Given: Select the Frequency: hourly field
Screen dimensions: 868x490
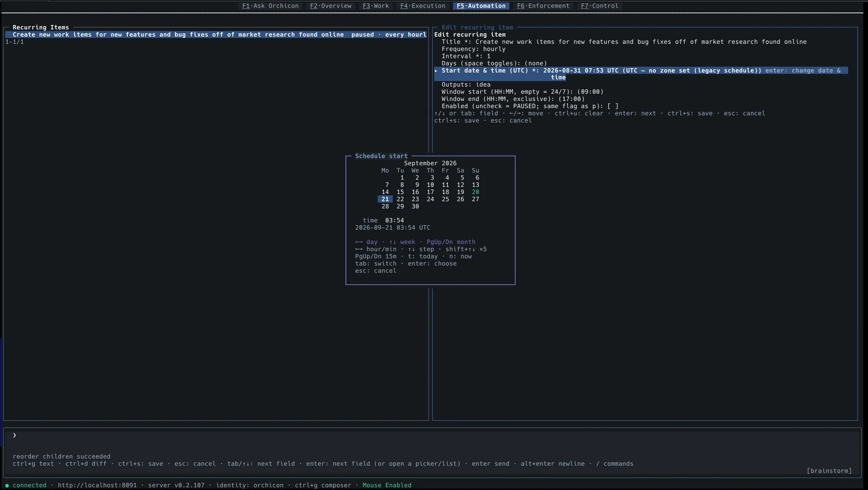Looking at the screenshot, I should [x=474, y=49].
